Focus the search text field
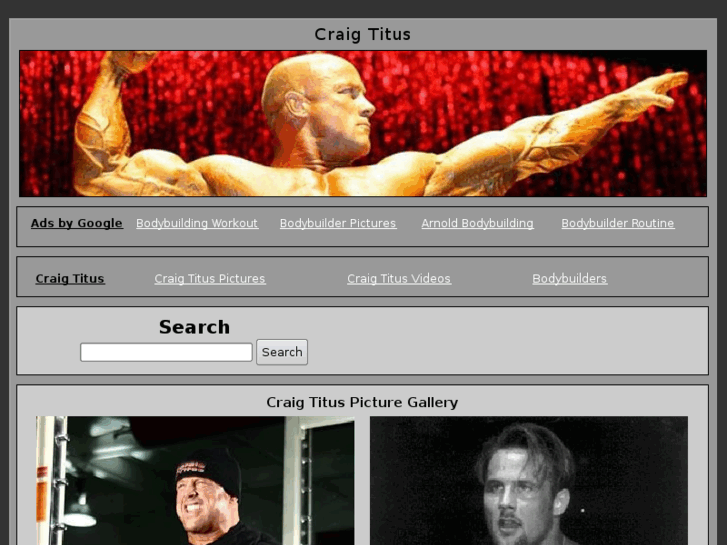Viewport: 727px width, 545px height. 166,352
